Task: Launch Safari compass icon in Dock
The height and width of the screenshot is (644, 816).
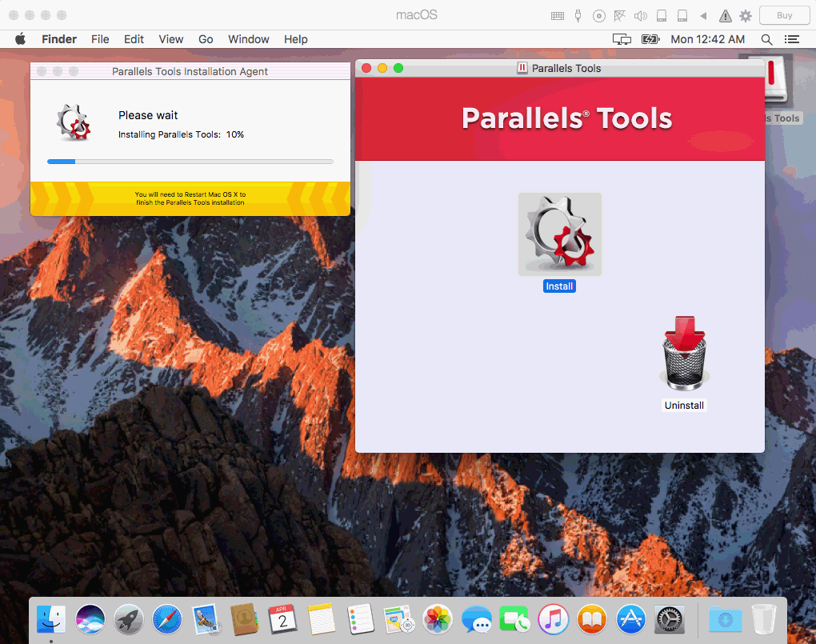Action: [167, 619]
